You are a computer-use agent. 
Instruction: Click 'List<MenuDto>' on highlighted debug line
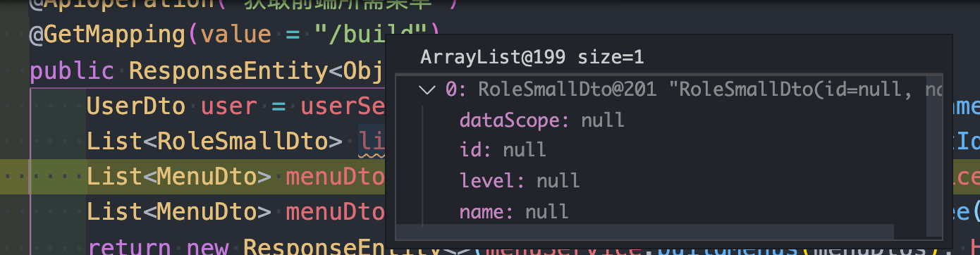[178, 178]
